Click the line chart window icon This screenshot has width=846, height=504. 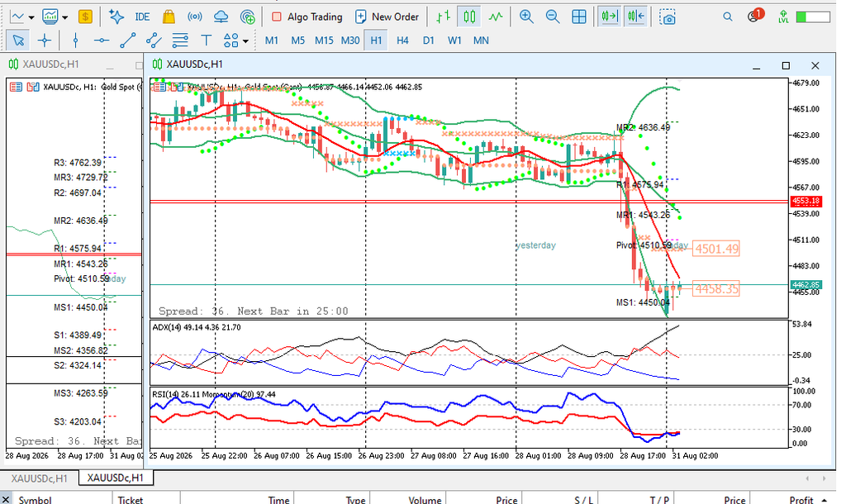17,17
